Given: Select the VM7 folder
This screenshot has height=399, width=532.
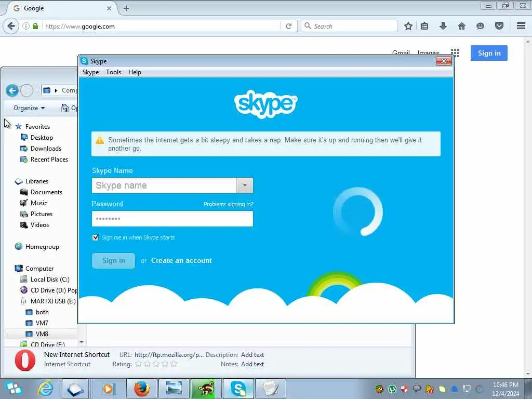Looking at the screenshot, I should (x=42, y=323).
